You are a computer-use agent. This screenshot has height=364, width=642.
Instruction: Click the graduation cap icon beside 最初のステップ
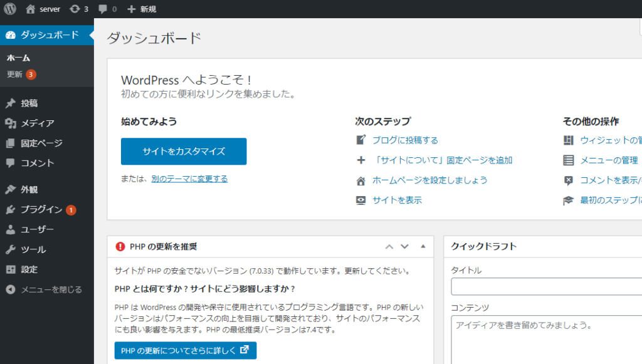tap(568, 200)
